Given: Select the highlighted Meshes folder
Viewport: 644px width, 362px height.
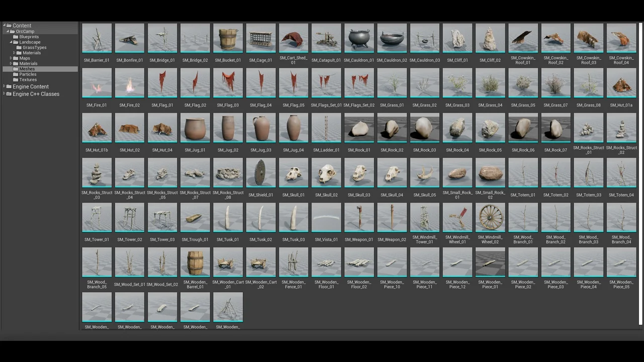Looking at the screenshot, I should click(x=27, y=69).
